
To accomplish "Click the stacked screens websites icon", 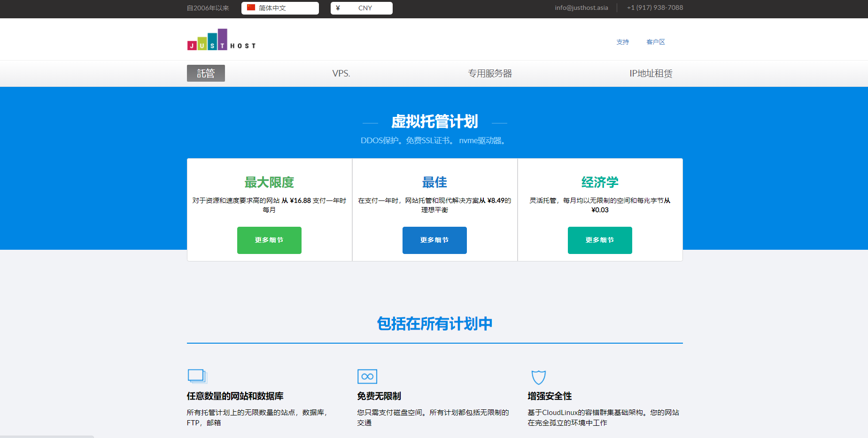I will (x=197, y=377).
